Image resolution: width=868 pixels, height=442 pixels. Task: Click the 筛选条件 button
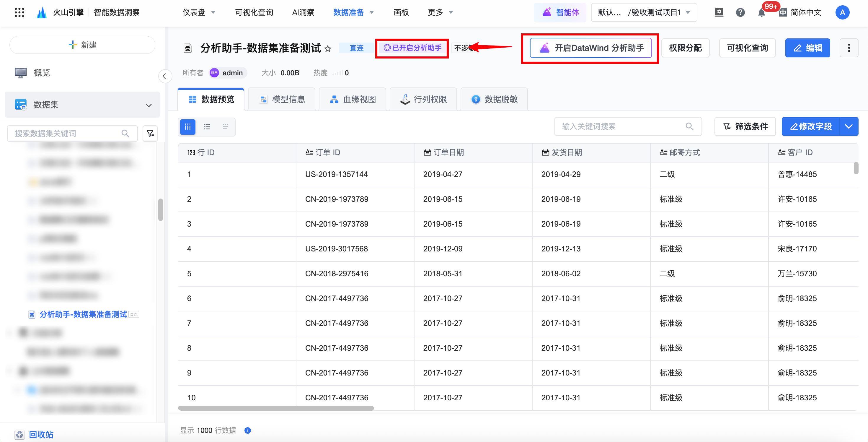click(745, 126)
